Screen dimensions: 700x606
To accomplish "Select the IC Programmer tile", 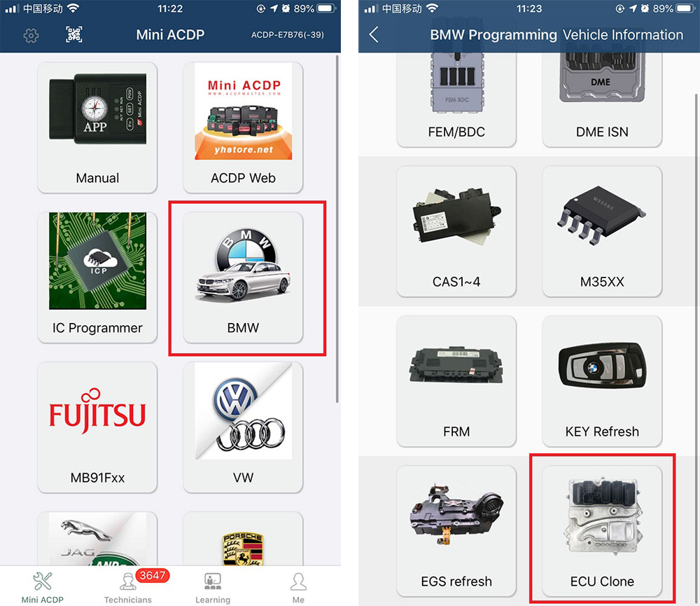I will [97, 277].
